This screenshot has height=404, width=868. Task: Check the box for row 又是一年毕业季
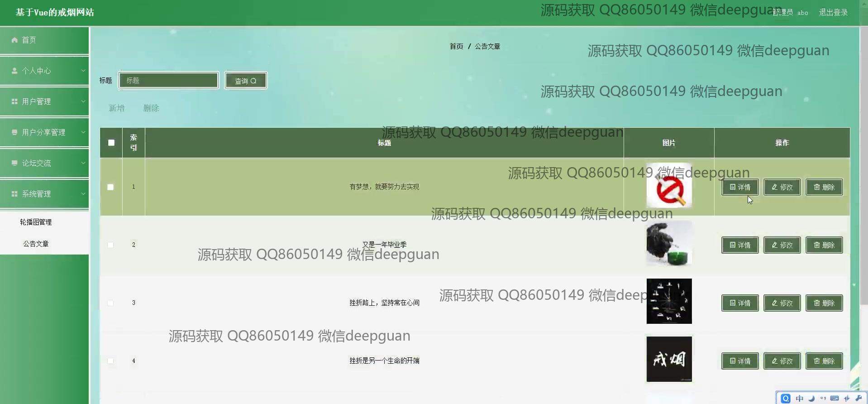click(110, 245)
